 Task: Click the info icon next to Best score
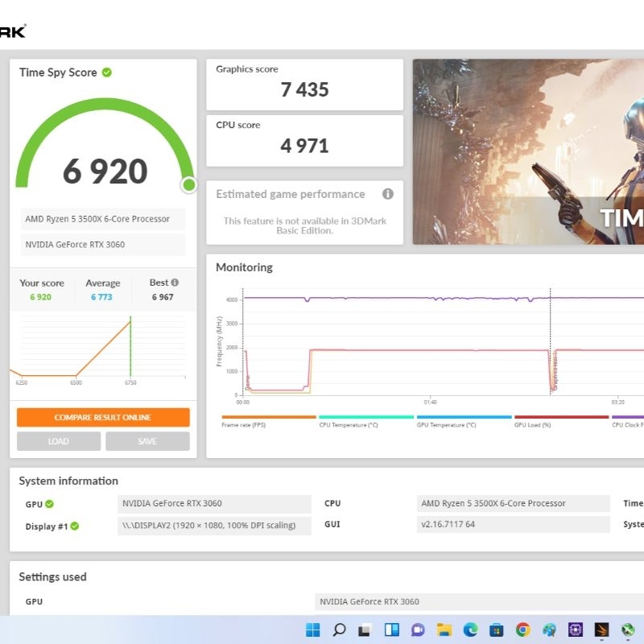[x=175, y=283]
